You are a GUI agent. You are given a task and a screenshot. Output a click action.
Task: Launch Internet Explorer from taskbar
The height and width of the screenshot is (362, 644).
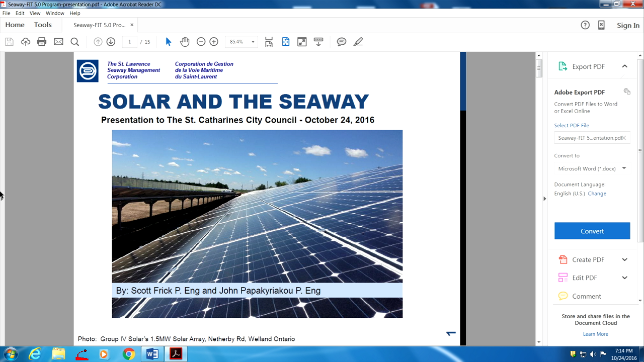(35, 354)
